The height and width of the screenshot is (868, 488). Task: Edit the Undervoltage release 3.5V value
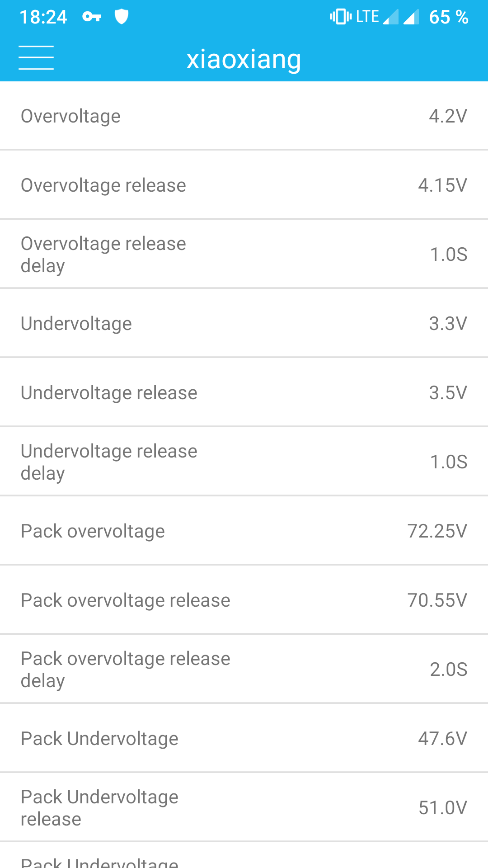[x=448, y=393]
